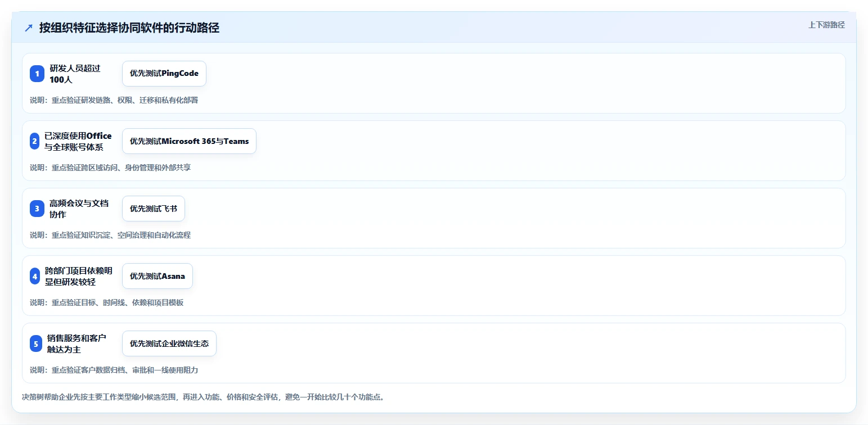The image size is (868, 425).
Task: Click the condition 跨部门项目依赖明显但研发较轻
Action: (79, 276)
